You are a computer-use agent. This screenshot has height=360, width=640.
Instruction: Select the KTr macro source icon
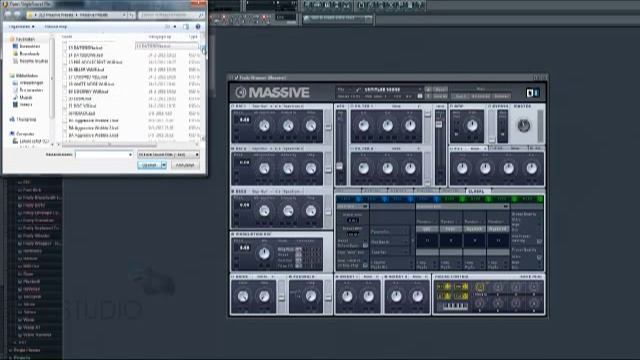coord(444,287)
